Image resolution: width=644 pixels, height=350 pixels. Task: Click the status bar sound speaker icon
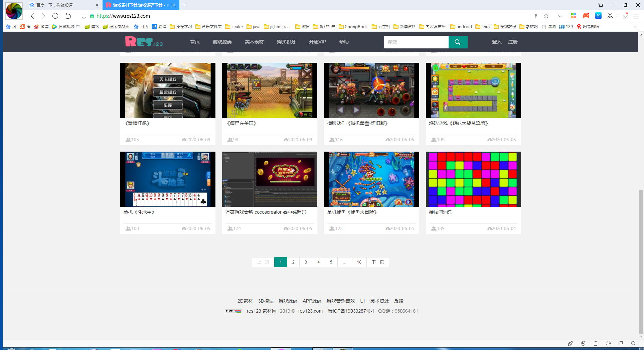pos(608,343)
